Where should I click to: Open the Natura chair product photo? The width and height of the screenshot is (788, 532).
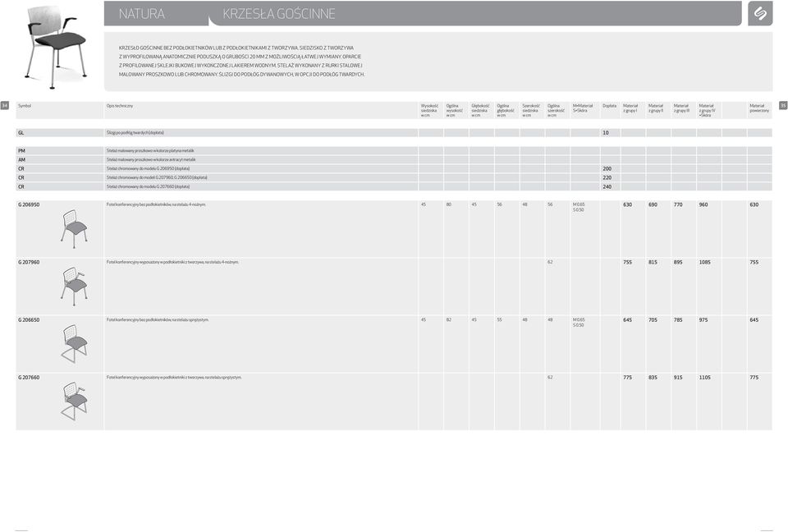(56, 48)
